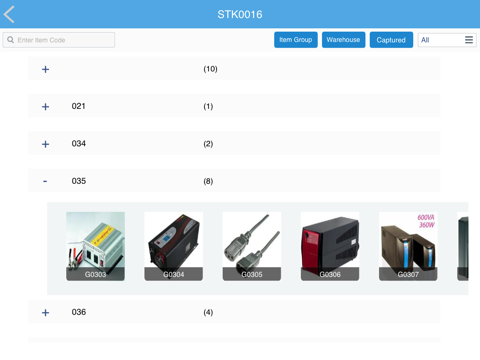
Task: Focus the Enter Item Code field
Action: (x=59, y=40)
